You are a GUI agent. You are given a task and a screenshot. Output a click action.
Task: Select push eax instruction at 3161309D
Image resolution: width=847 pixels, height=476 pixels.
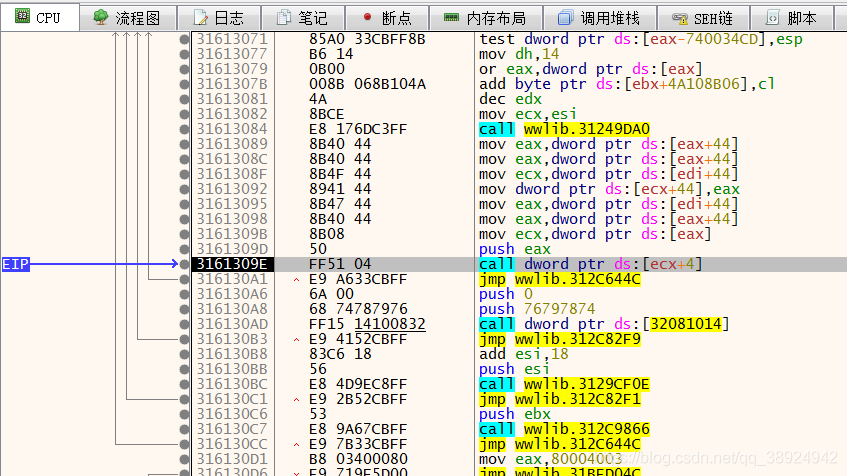tap(515, 249)
